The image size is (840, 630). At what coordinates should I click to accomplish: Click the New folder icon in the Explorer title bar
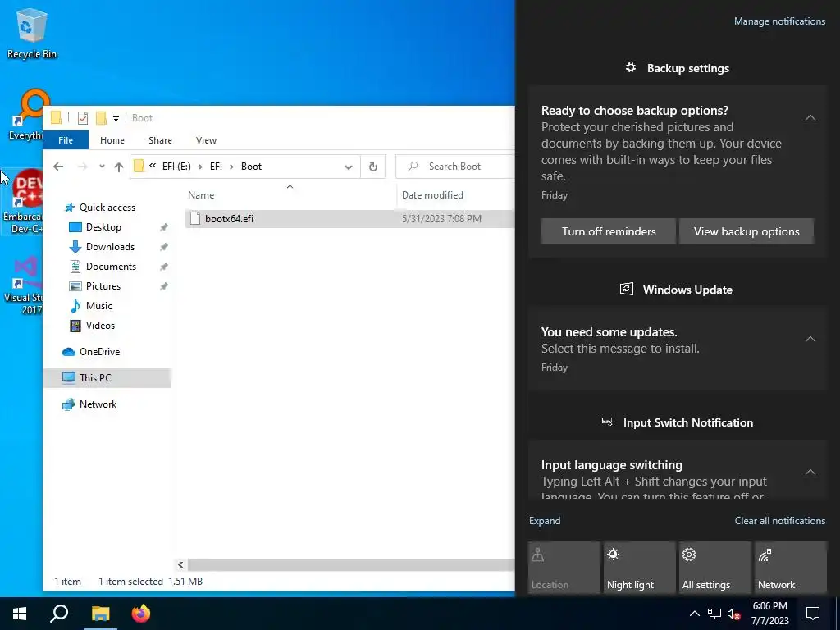coord(101,118)
